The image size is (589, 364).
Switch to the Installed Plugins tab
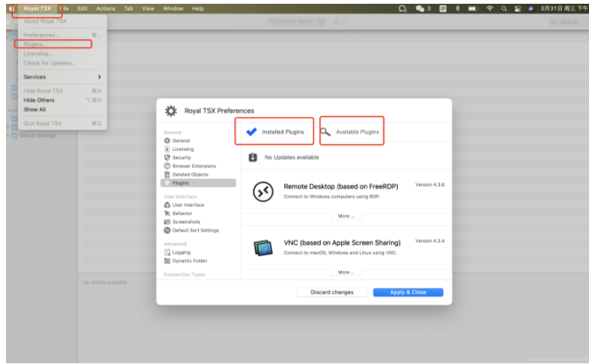coord(274,131)
